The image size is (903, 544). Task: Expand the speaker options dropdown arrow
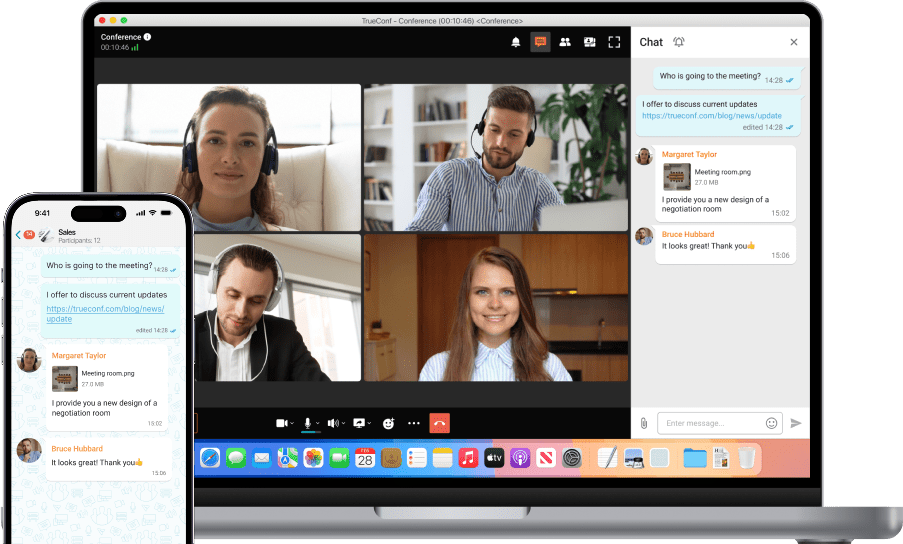(345, 424)
